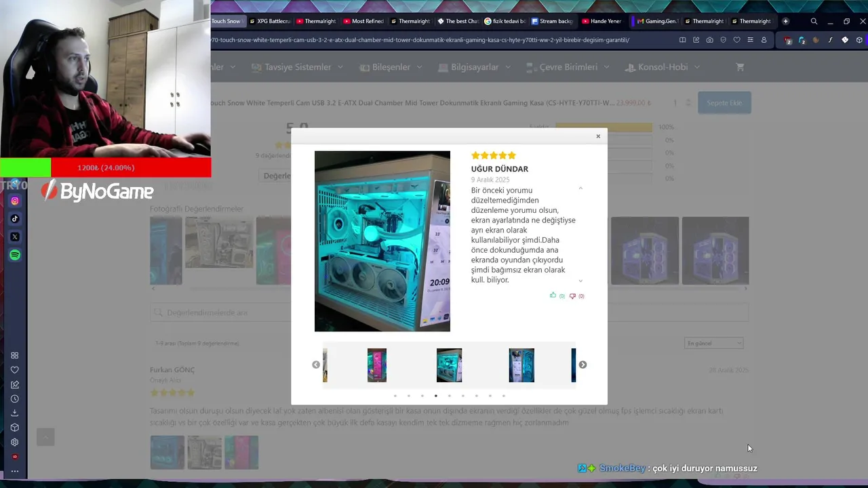Select the blue case thumbnail in carousel
The image size is (868, 488).
click(521, 365)
